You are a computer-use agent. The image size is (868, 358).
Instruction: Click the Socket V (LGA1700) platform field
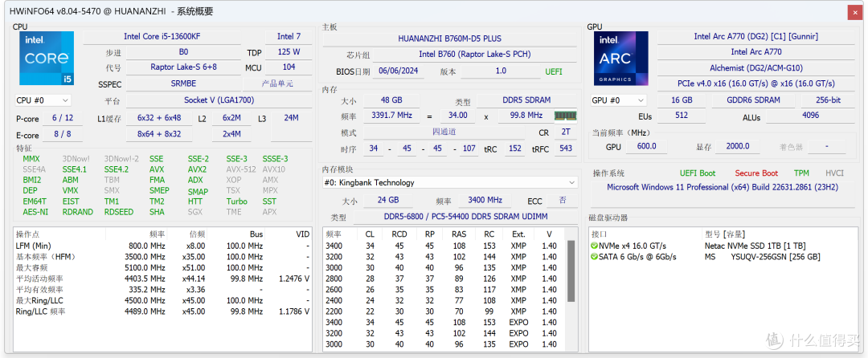[x=219, y=100]
